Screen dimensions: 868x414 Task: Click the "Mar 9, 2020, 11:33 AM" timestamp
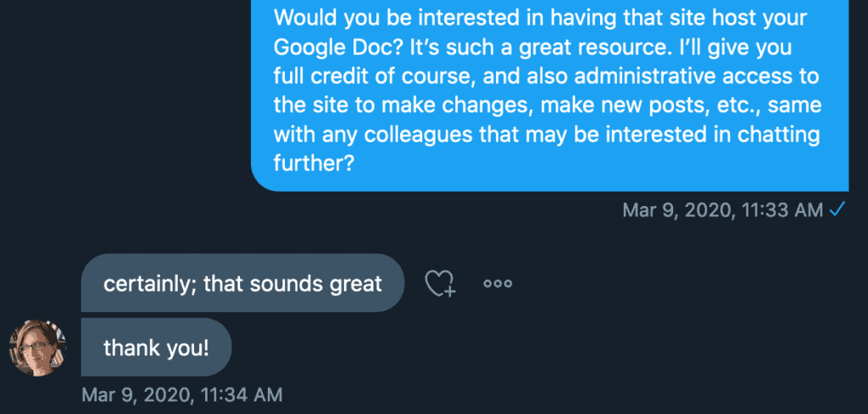click(x=722, y=210)
